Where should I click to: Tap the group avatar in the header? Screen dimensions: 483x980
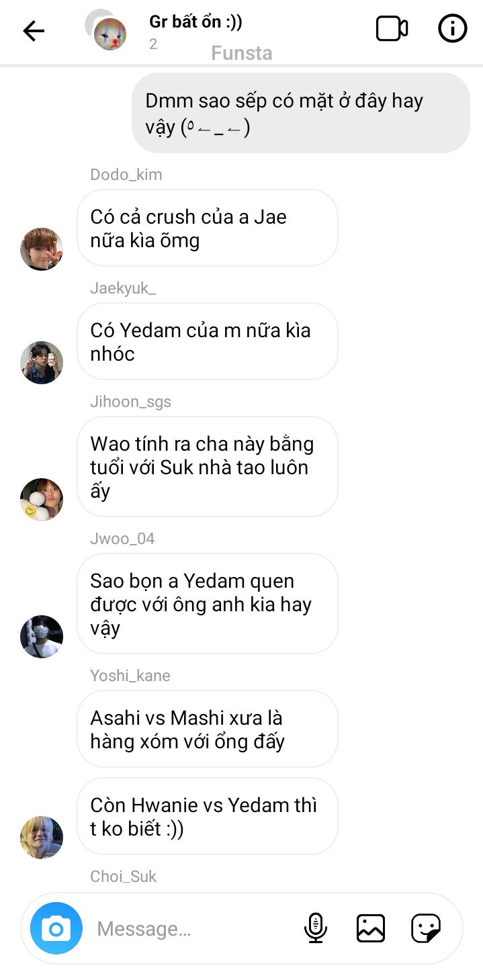(107, 31)
